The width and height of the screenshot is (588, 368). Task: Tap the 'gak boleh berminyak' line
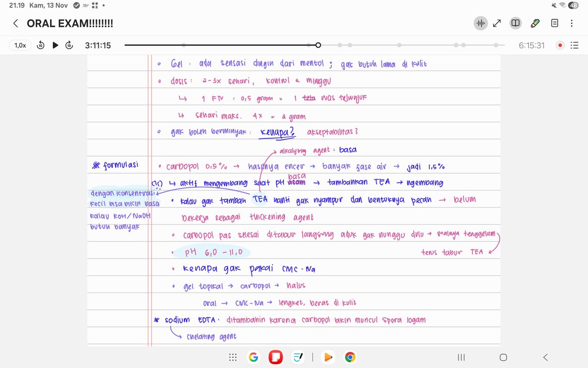tap(210, 132)
